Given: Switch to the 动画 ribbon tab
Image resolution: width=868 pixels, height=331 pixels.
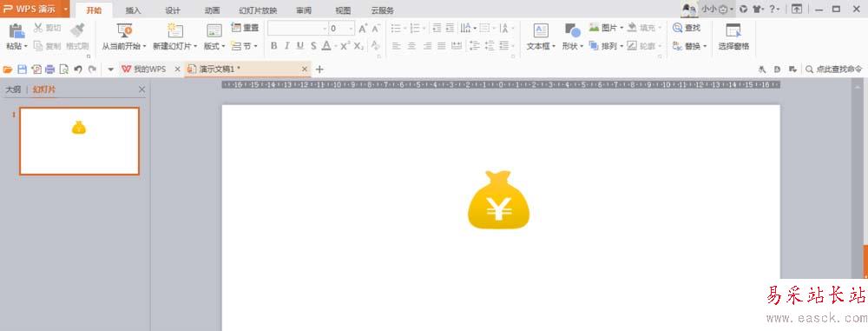Looking at the screenshot, I should (x=212, y=10).
